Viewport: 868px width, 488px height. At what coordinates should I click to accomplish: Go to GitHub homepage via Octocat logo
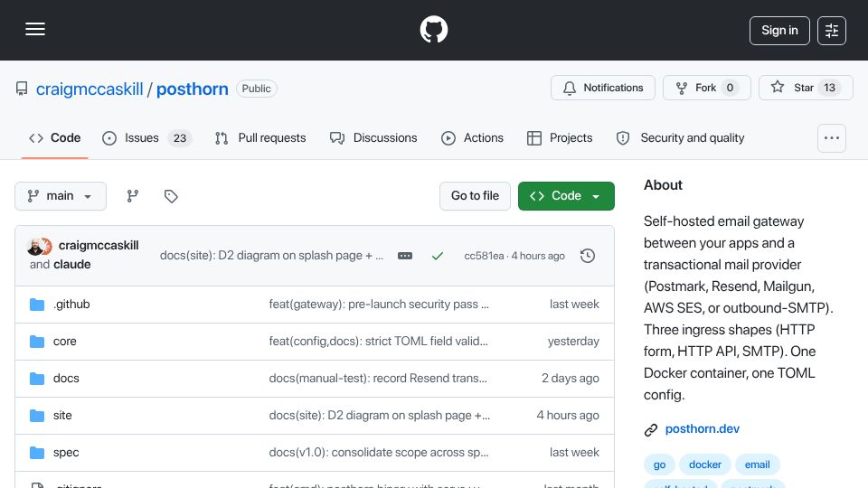pos(433,29)
